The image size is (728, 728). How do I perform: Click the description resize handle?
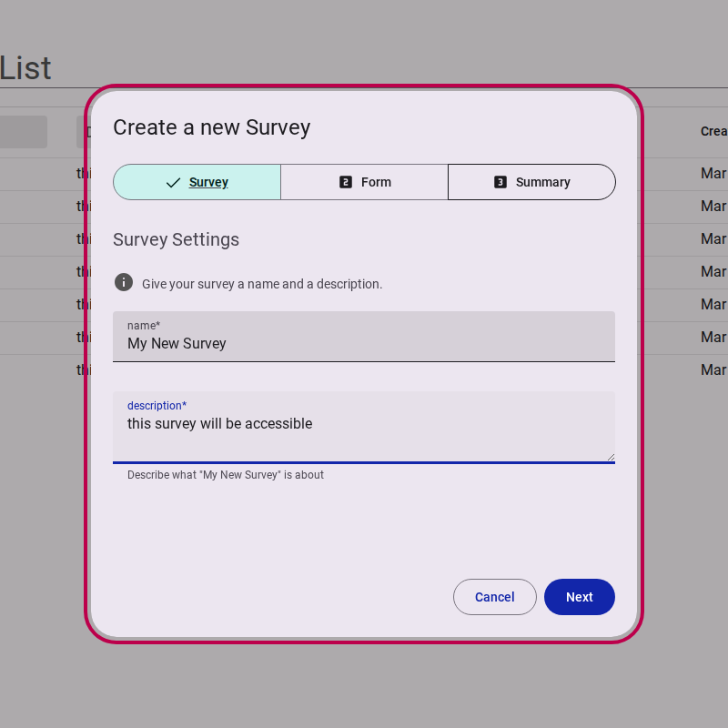(x=611, y=457)
